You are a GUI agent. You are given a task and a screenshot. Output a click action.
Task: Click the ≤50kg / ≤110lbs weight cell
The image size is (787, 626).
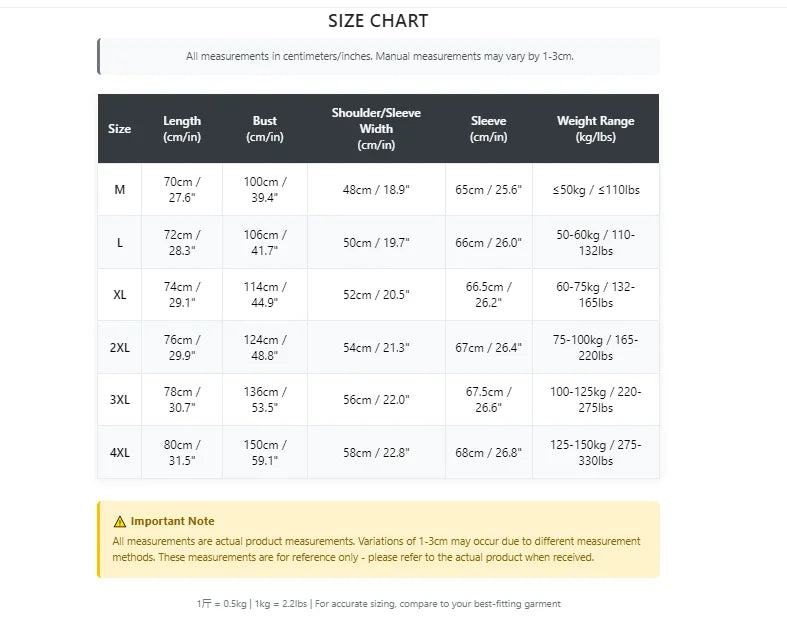[x=595, y=190]
